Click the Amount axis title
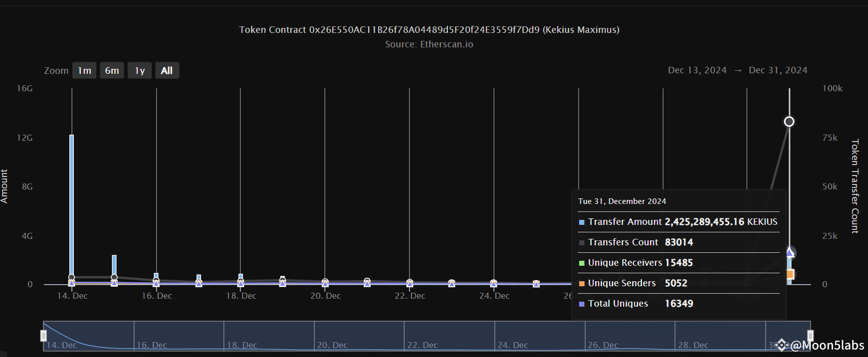868x357 pixels. [4, 186]
